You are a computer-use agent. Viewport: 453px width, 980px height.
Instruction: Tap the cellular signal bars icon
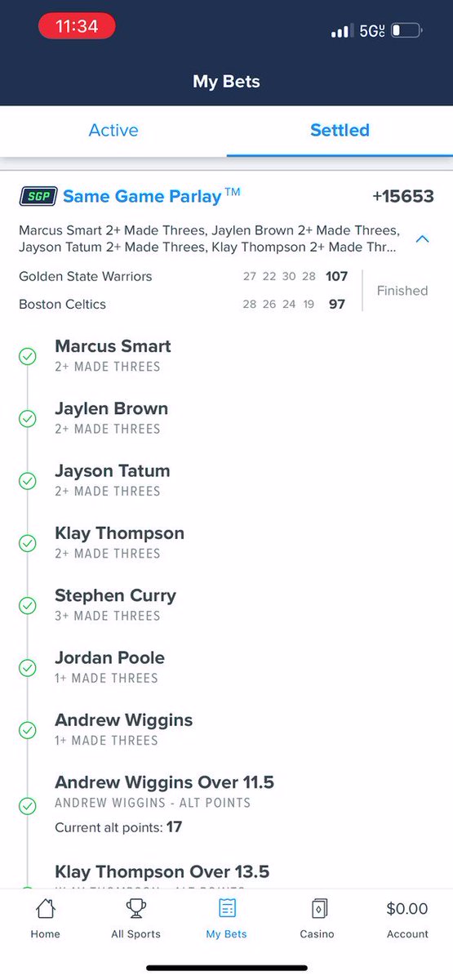pos(340,32)
